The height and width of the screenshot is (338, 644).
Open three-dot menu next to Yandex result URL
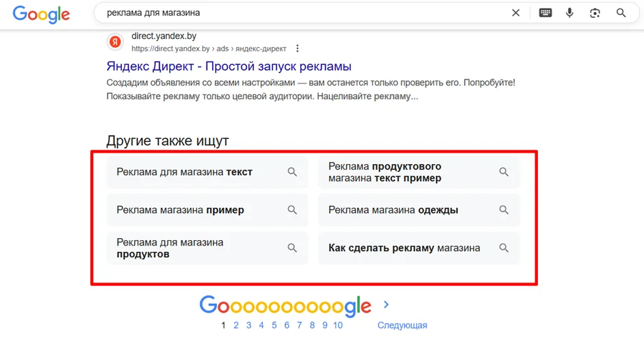click(x=297, y=49)
